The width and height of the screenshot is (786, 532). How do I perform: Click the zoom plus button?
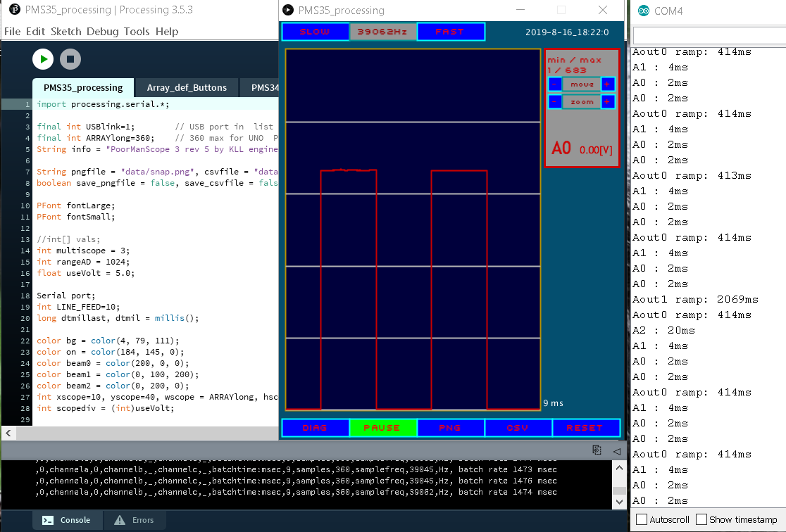click(x=608, y=102)
